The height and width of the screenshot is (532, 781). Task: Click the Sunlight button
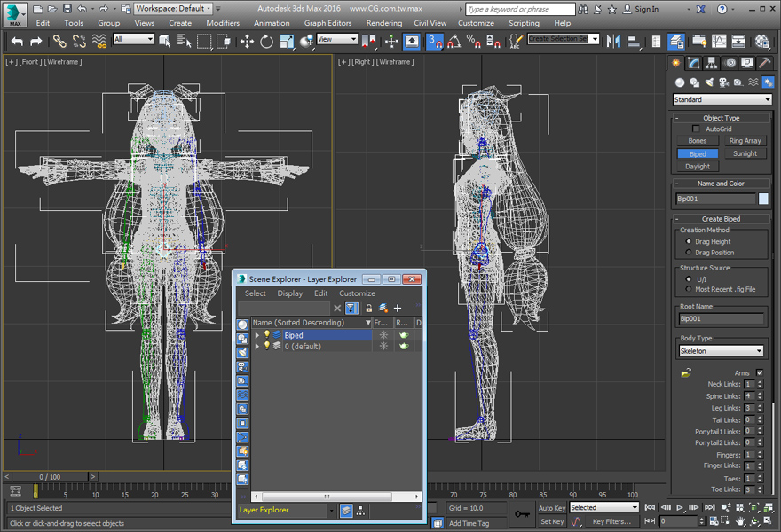point(745,153)
